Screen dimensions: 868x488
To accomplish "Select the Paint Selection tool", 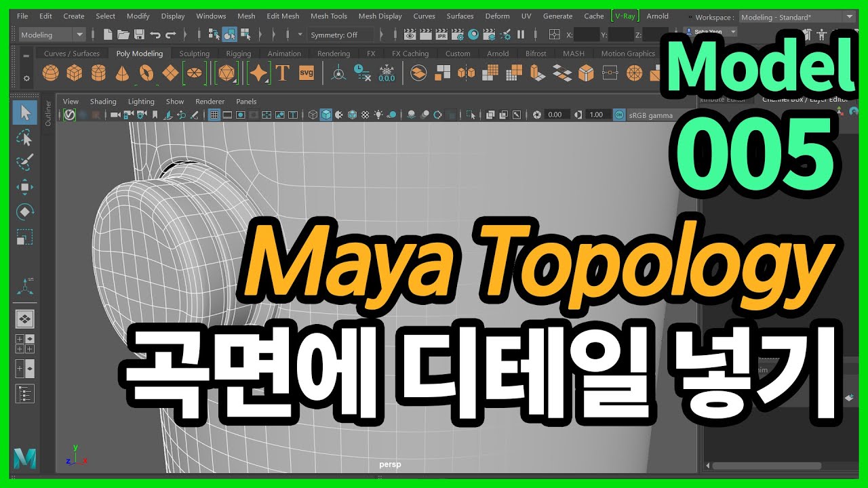I will [25, 163].
